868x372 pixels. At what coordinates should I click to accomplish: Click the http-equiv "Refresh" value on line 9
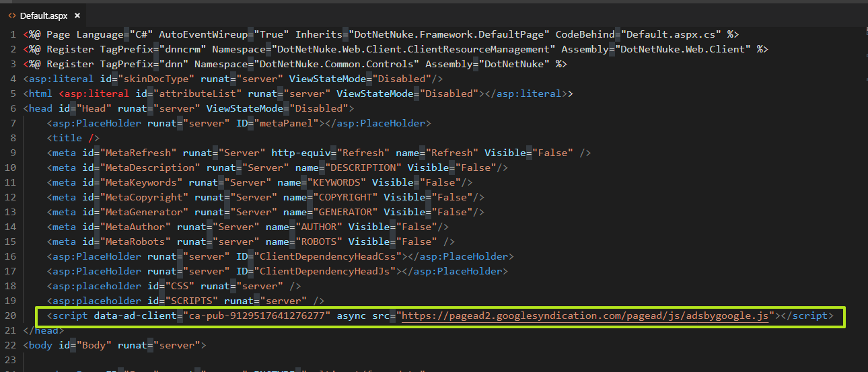click(x=363, y=153)
